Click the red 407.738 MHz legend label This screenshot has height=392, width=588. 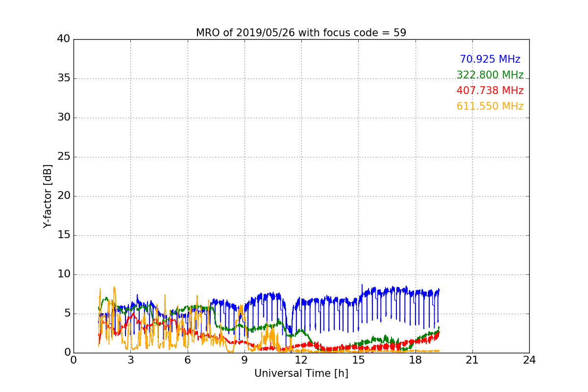click(x=490, y=91)
